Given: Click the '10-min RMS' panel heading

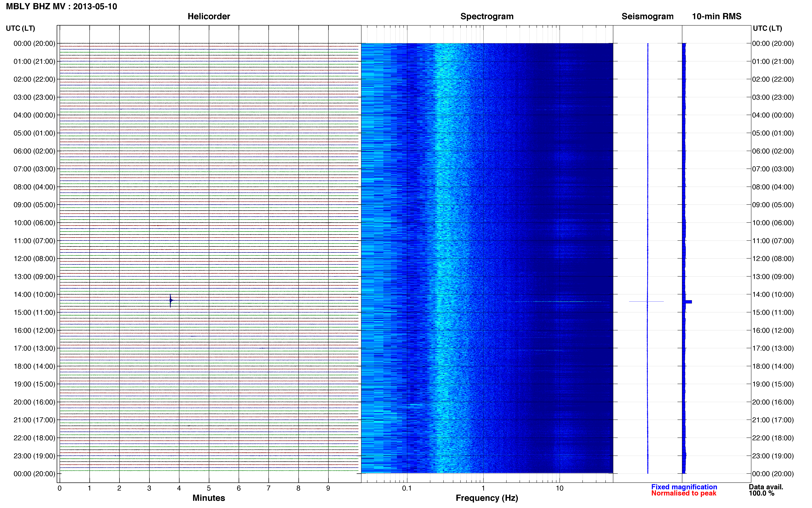Looking at the screenshot, I should 716,16.
